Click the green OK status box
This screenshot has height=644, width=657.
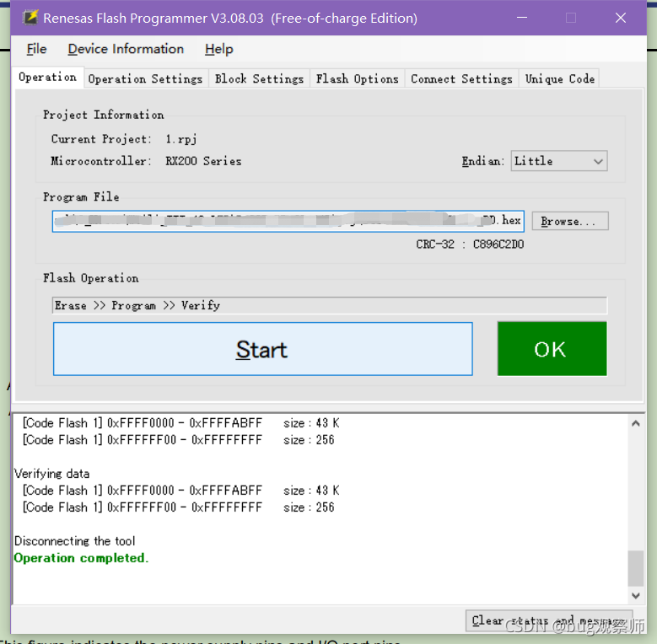[552, 349]
